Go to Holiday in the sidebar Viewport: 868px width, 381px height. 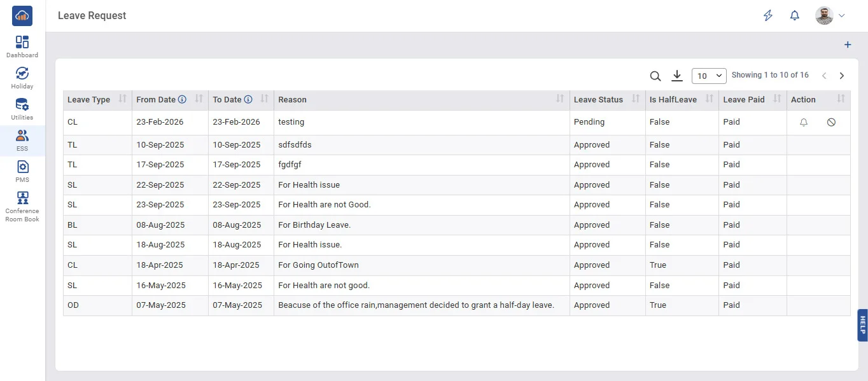[22, 78]
